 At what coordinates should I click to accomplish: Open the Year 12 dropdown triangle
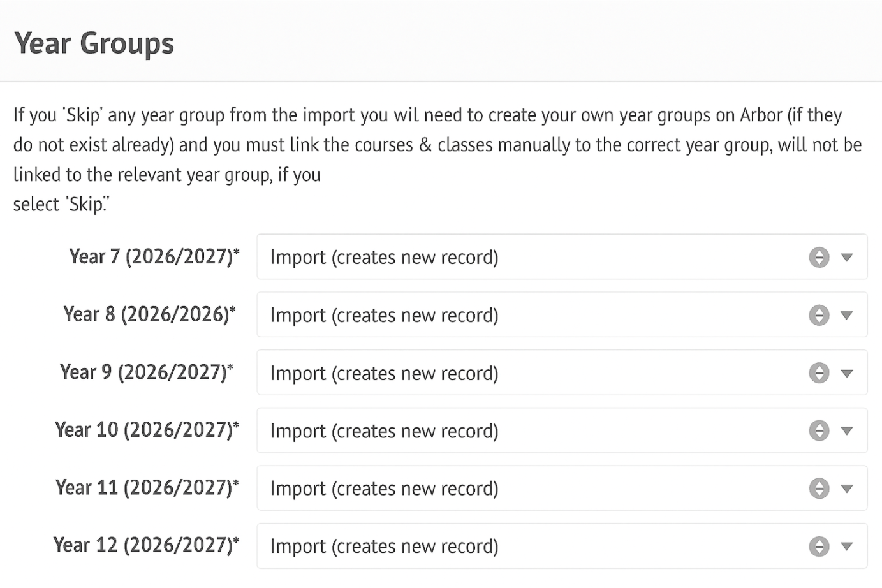click(847, 547)
